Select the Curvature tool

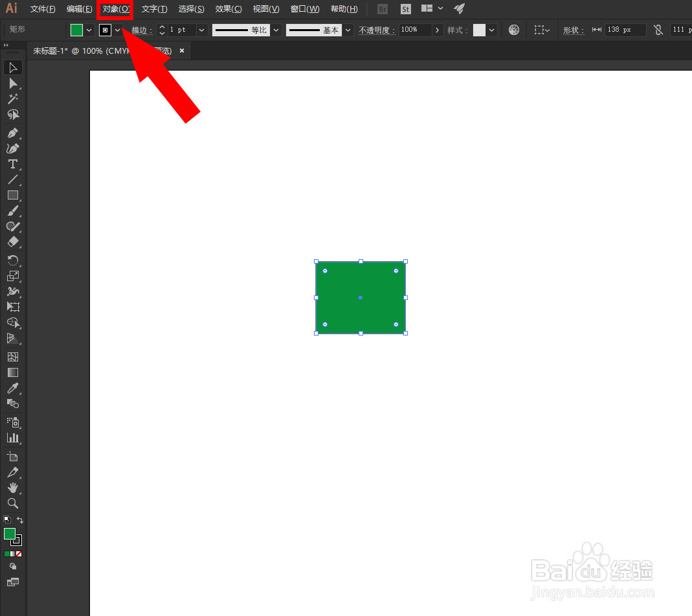(x=13, y=148)
